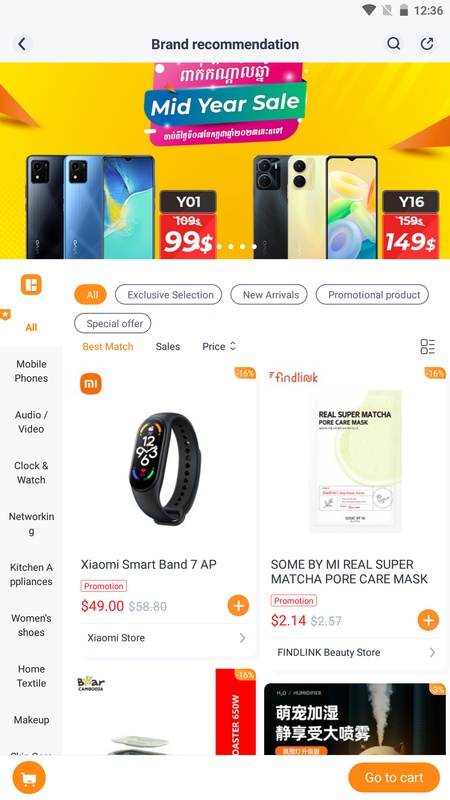Screen dimensions: 450x800
Task: Open Xiaomi Smart Band 7 product image
Action: [164, 468]
